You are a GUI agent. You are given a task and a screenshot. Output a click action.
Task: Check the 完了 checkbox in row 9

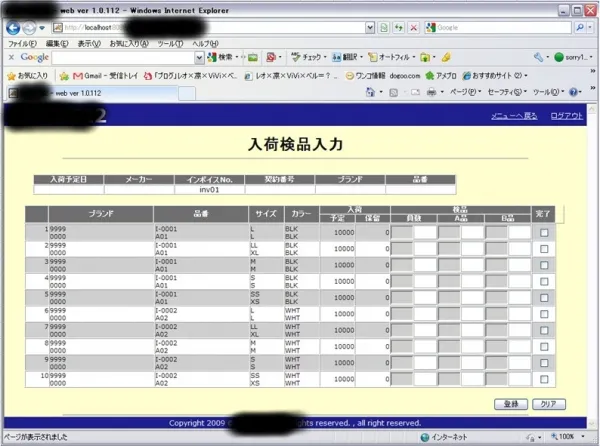(544, 363)
